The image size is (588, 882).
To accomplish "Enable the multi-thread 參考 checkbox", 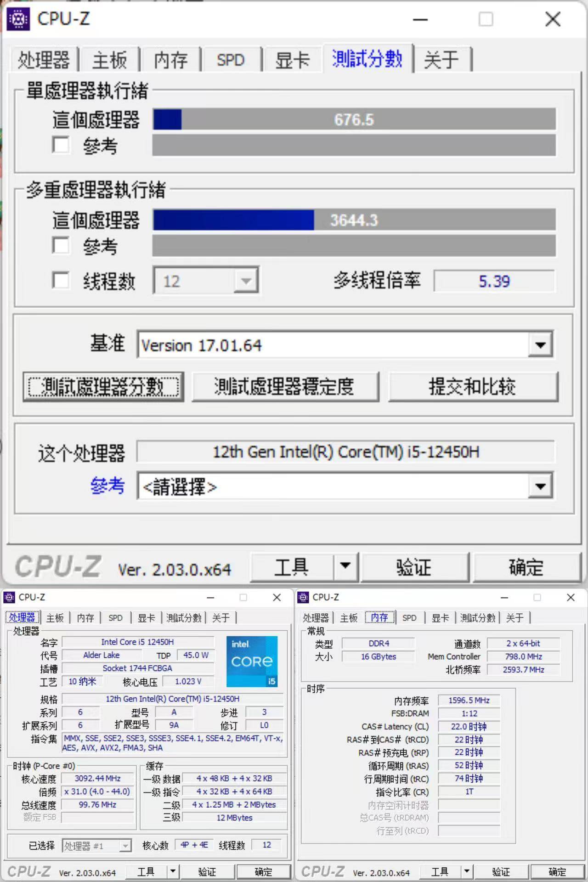I will click(x=61, y=245).
